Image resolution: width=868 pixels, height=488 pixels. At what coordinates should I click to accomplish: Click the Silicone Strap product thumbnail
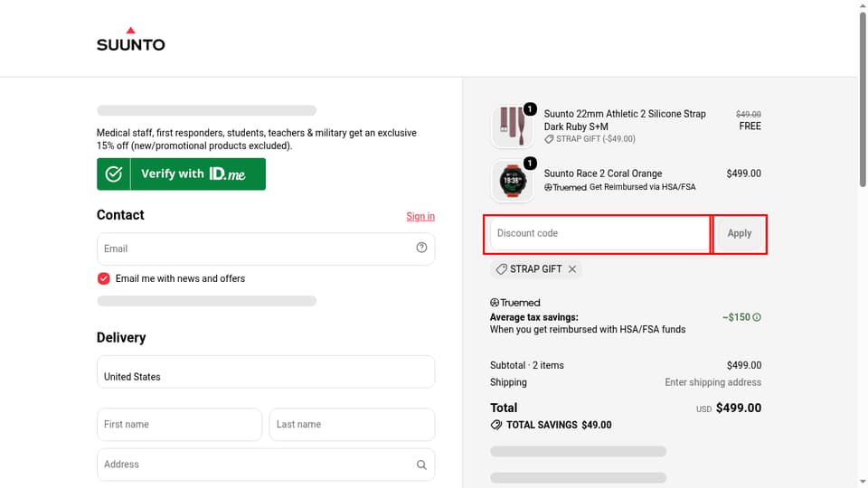point(512,127)
